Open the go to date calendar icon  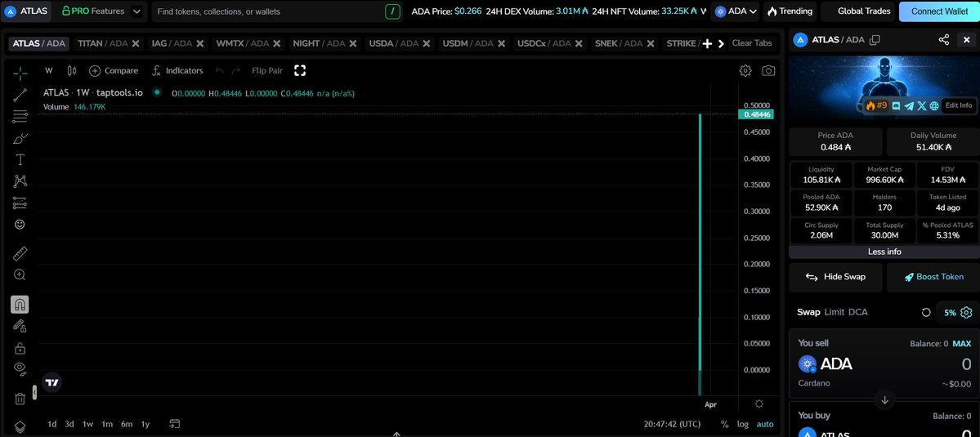tap(174, 424)
